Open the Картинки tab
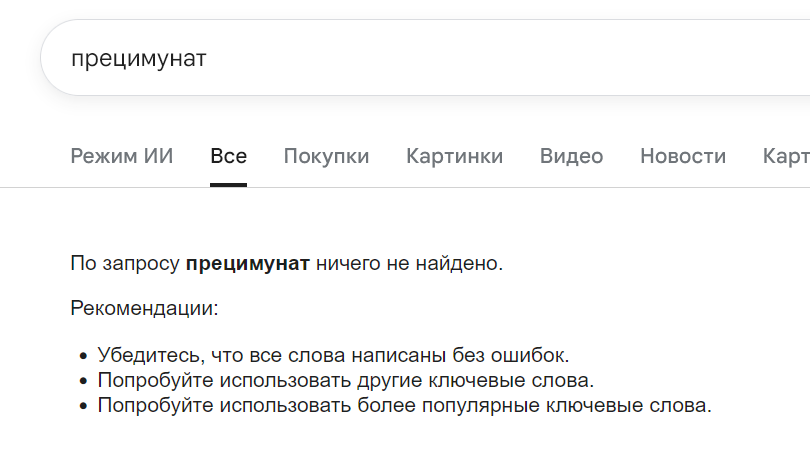Screen dimensions: 810x476 (455, 156)
